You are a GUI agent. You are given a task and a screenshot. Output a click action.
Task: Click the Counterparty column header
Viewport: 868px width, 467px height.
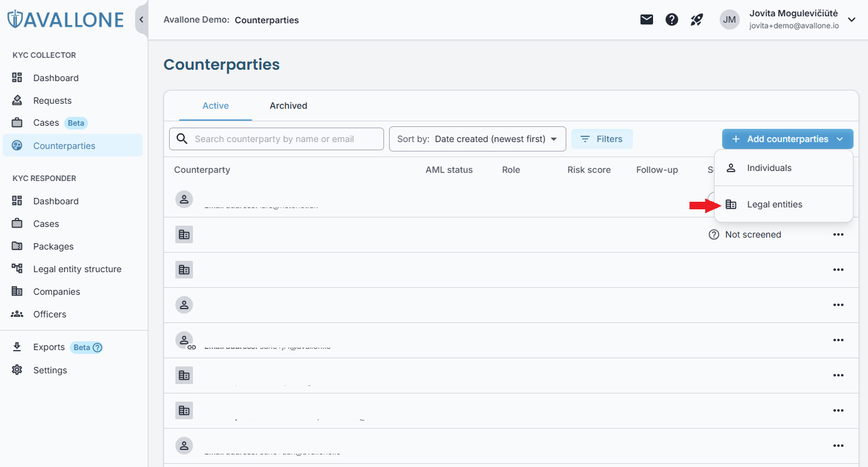pyautogui.click(x=202, y=170)
